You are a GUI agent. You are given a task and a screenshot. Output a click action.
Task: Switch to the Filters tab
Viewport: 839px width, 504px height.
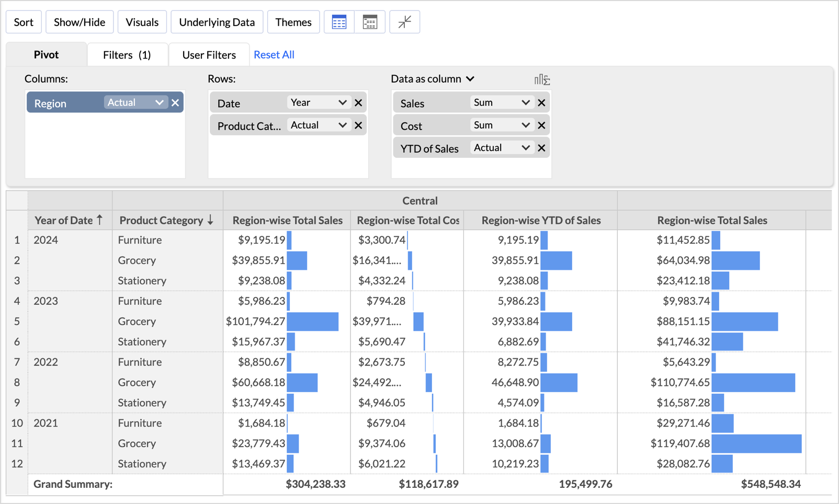coord(127,54)
